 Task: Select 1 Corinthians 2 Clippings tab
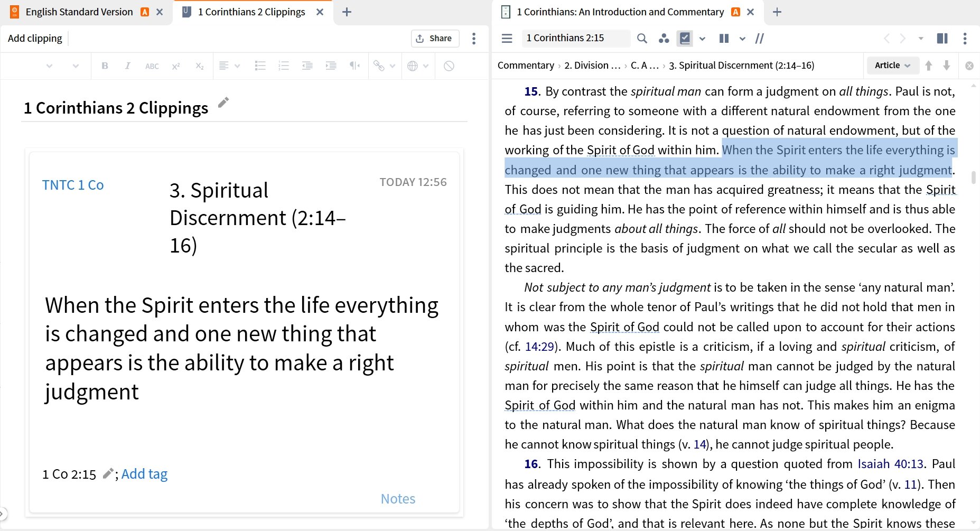point(251,12)
